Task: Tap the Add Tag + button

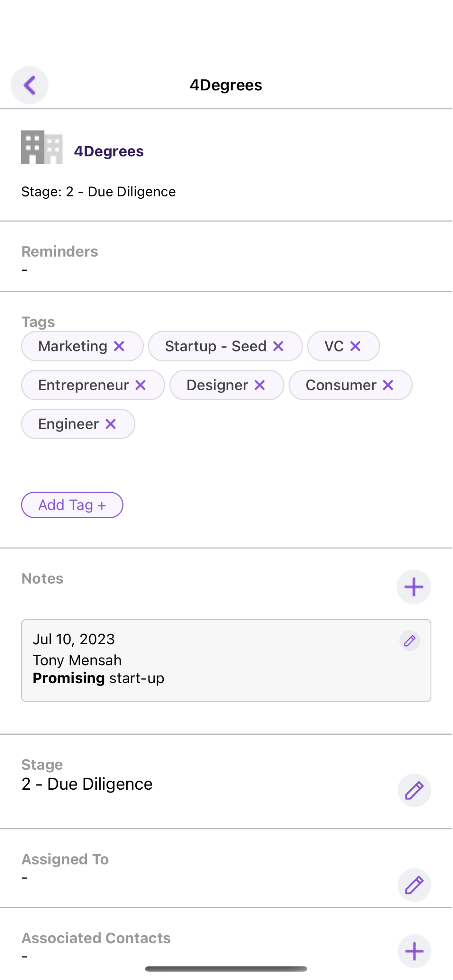Action: (x=72, y=505)
